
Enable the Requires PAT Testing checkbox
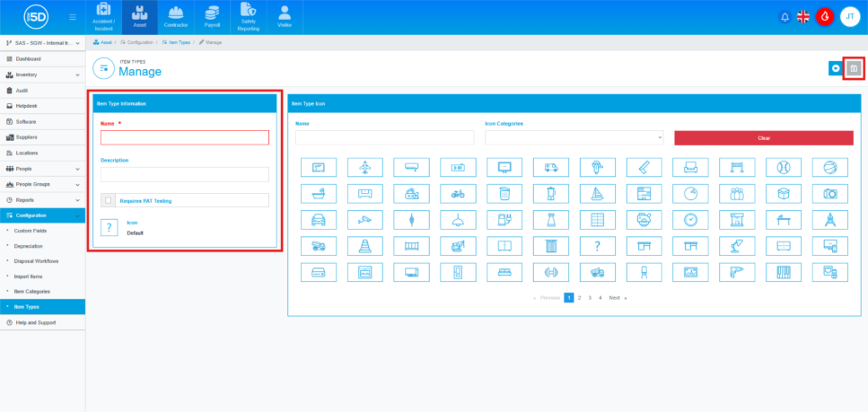coord(109,201)
